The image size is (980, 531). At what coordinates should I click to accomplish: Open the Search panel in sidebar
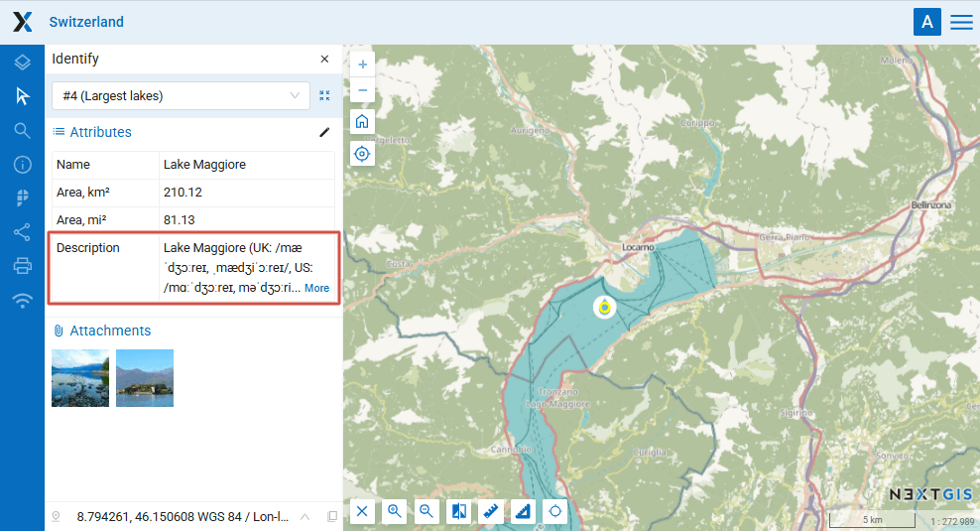pos(22,131)
